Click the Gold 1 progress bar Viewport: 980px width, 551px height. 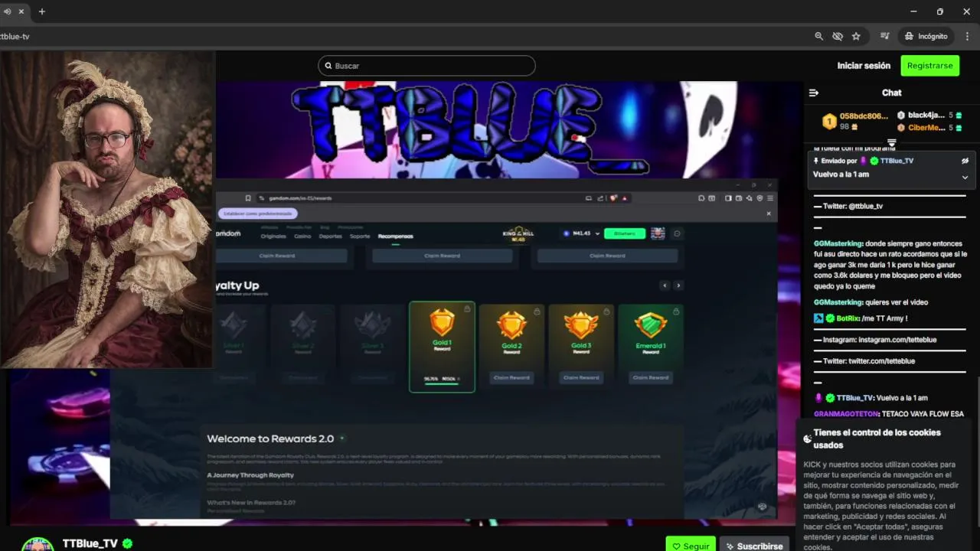[x=442, y=384]
